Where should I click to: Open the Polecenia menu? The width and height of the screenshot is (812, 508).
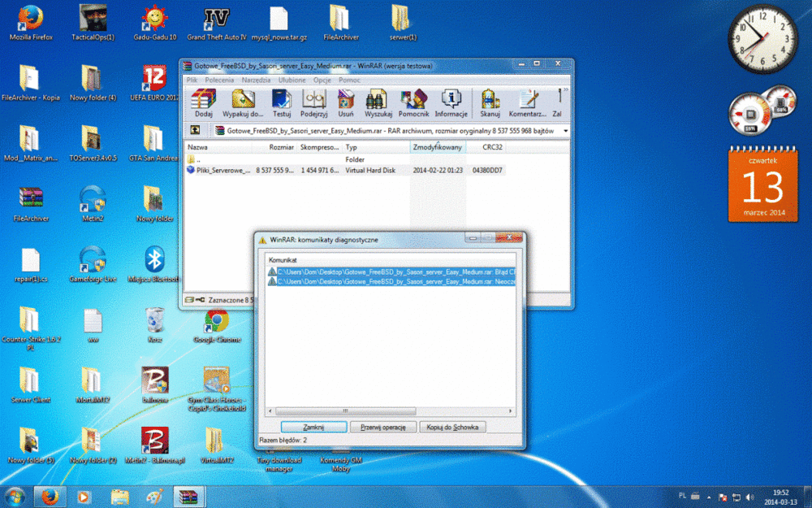(219, 80)
